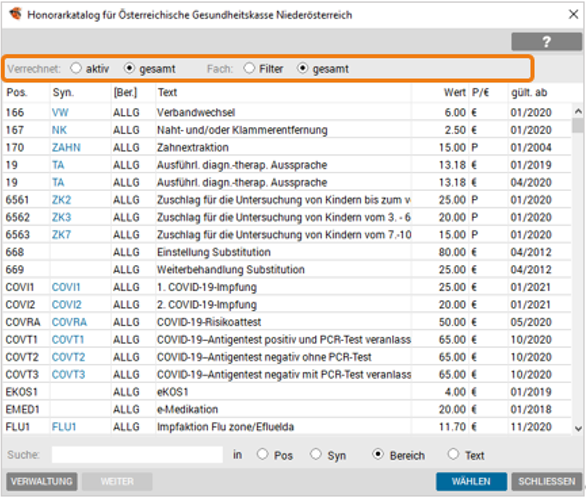Click the 'gült. ab' column header

coord(529,92)
